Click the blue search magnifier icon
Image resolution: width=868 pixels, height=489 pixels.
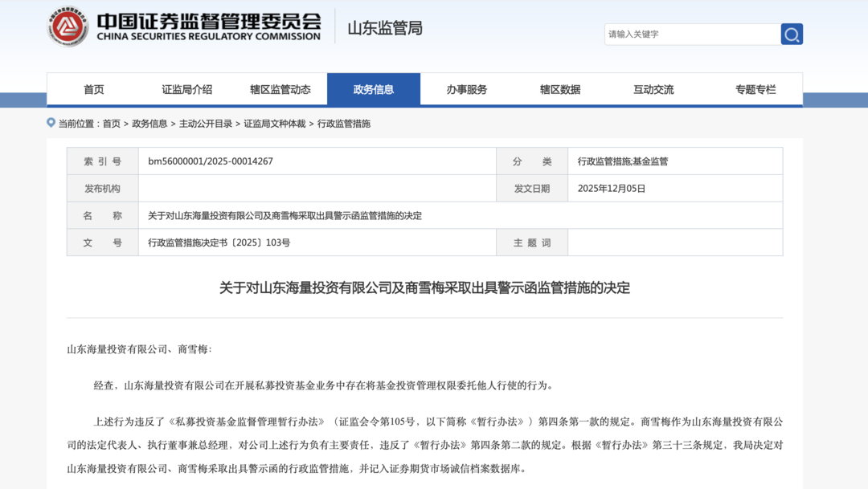tap(792, 34)
